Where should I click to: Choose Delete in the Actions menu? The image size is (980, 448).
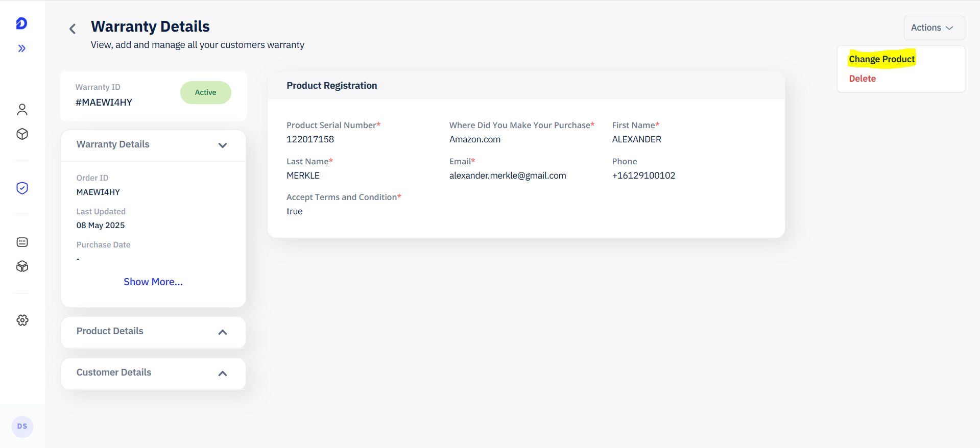(x=862, y=79)
